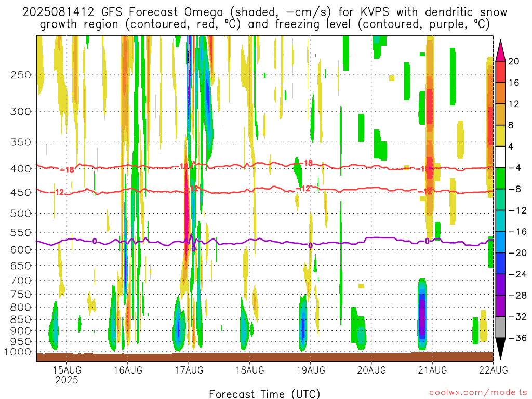Click the 850 pressure level label
This screenshot has width=532, height=399.
[21, 320]
